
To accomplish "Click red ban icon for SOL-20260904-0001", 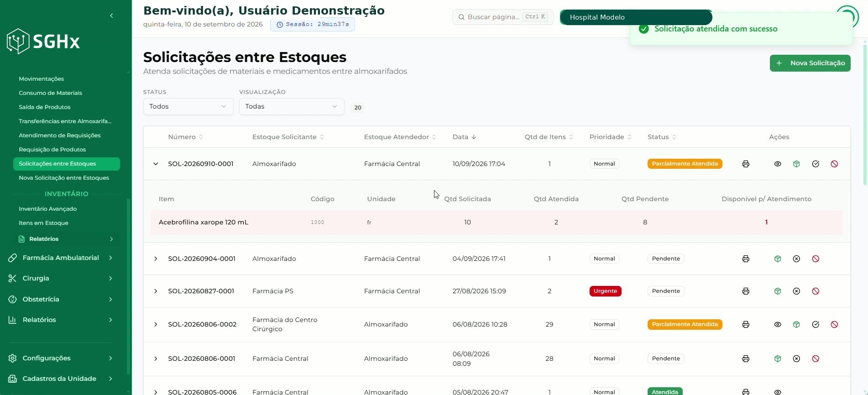I will click(816, 259).
